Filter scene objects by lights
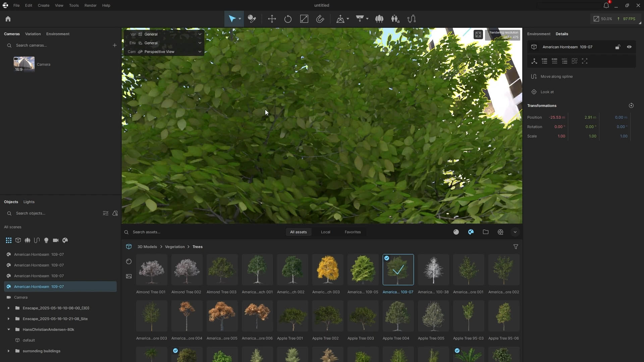 click(x=46, y=240)
